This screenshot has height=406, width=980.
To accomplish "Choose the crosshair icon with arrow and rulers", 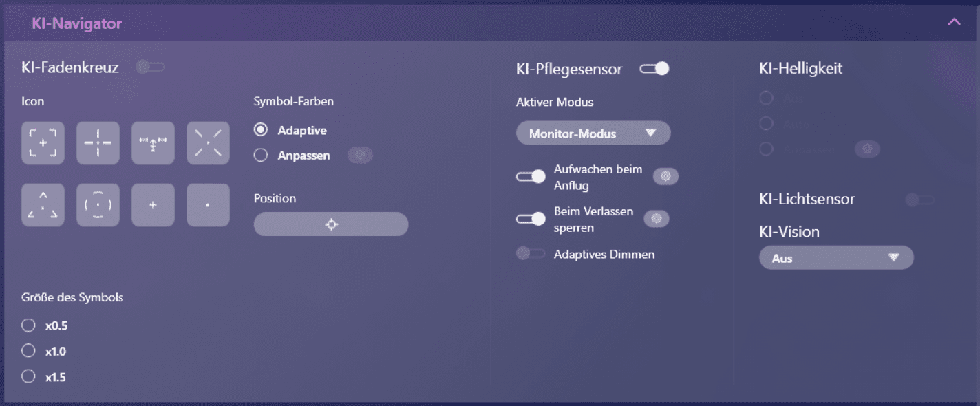I will (153, 143).
